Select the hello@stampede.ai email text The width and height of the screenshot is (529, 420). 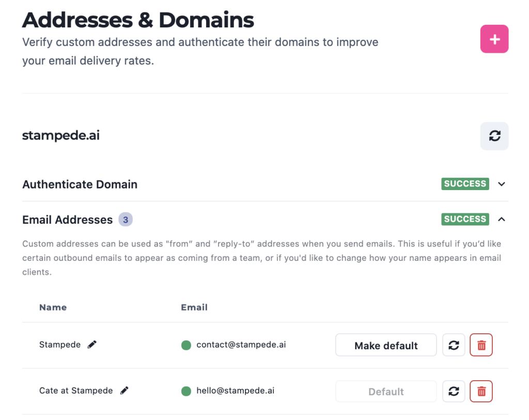coord(236,391)
